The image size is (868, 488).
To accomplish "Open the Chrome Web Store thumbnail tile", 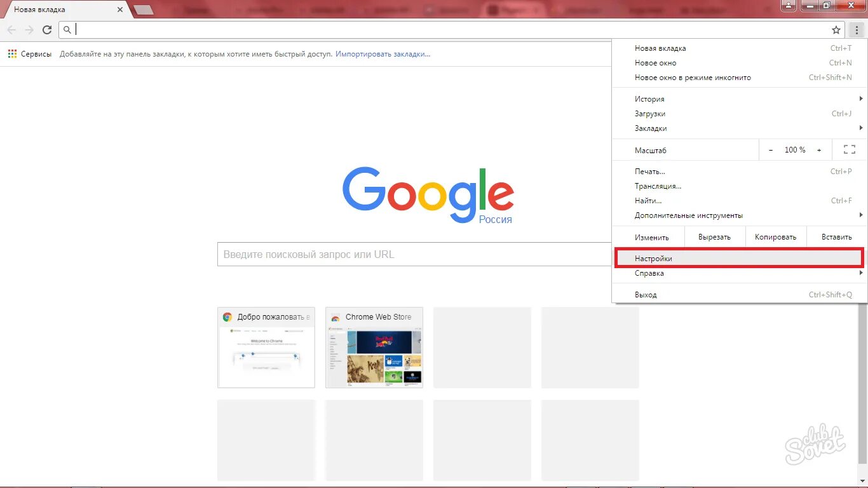I will (374, 348).
